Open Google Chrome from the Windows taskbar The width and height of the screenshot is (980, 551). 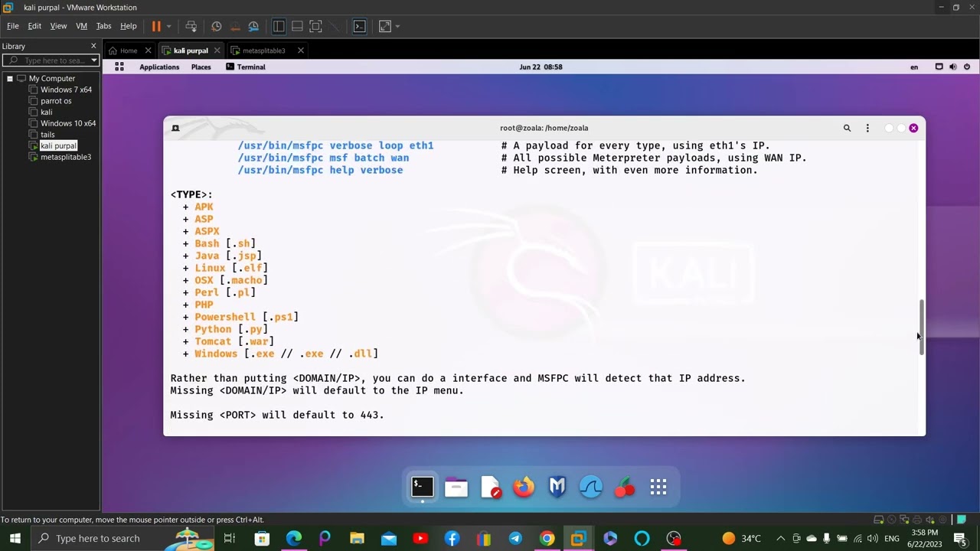547,538
